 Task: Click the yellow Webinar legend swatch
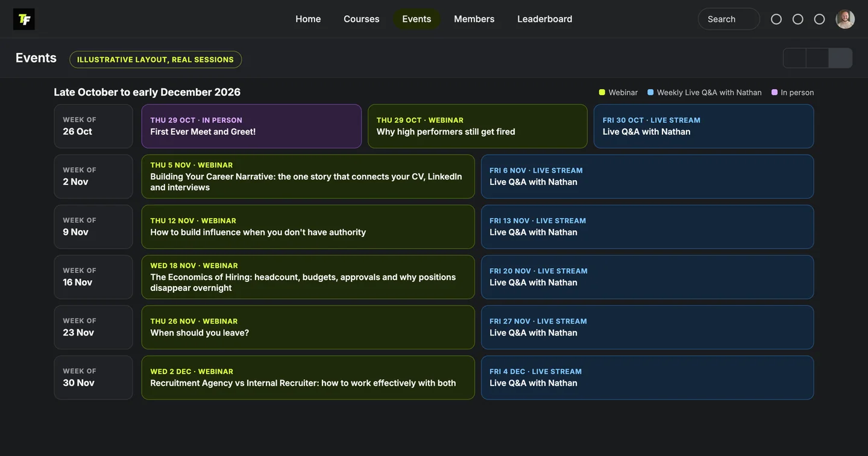(602, 92)
